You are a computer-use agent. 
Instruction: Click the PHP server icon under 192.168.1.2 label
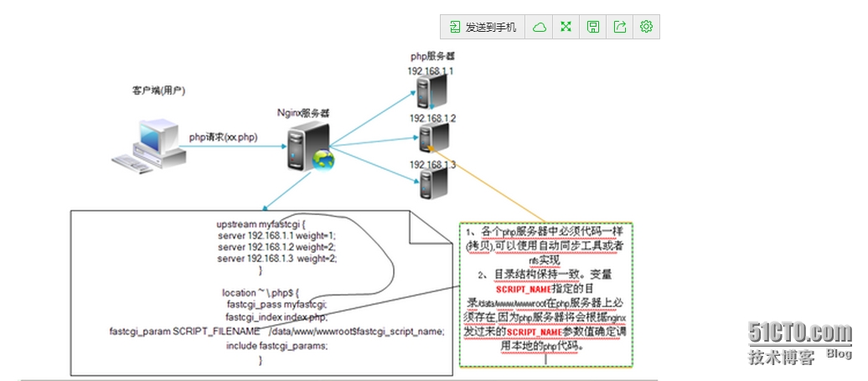coord(434,137)
